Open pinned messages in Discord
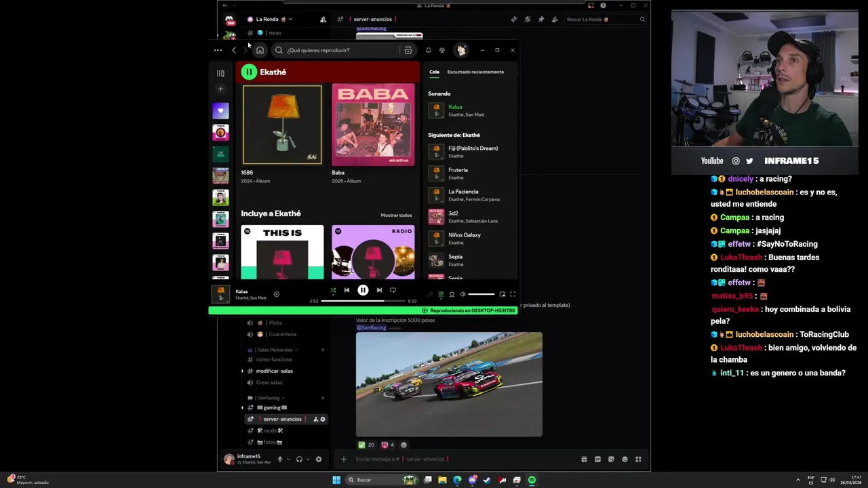This screenshot has width=868, height=488. (540, 20)
